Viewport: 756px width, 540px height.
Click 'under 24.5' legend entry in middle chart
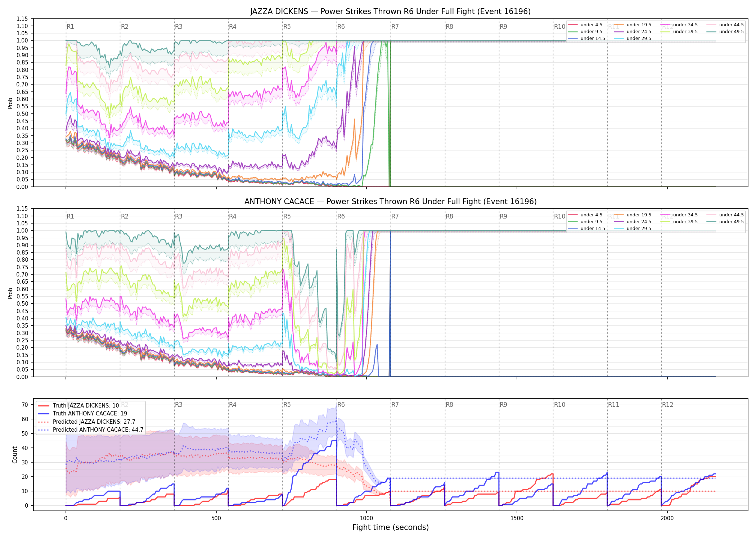pyautogui.click(x=633, y=222)
